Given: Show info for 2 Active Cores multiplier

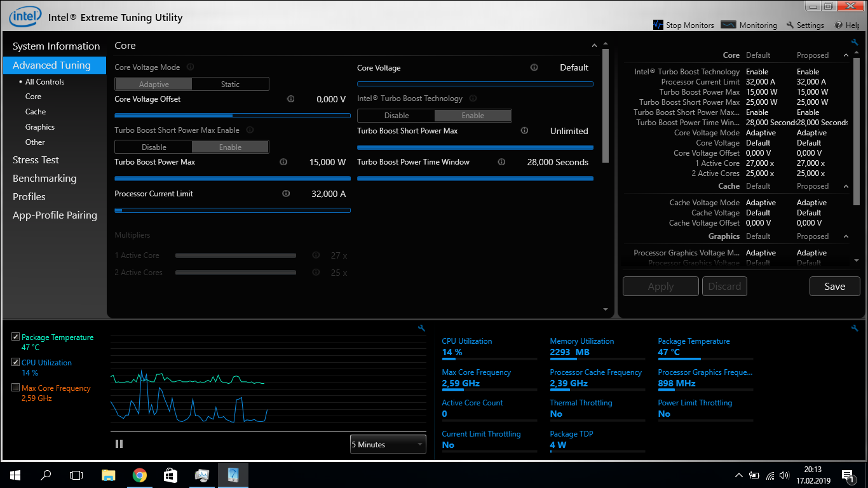Looking at the screenshot, I should click(316, 272).
